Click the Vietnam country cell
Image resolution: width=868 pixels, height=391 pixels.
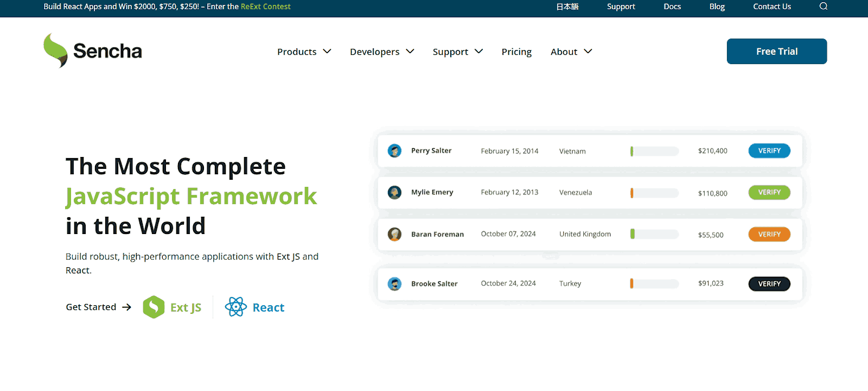572,151
